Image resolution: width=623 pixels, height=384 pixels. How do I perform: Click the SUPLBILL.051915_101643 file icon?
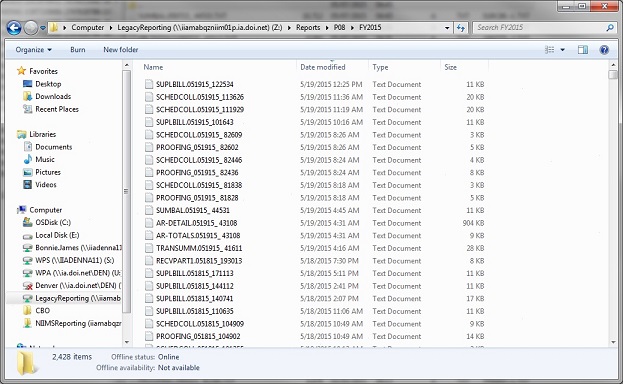149,122
